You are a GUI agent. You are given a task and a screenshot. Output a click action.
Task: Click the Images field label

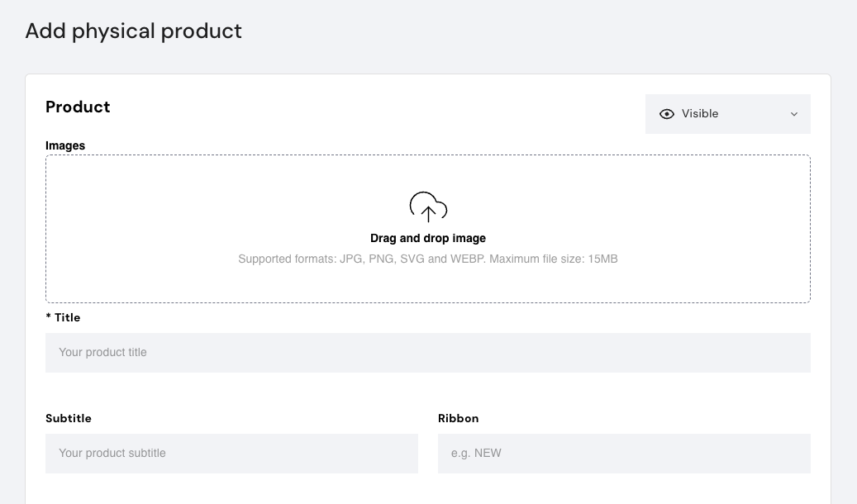tap(64, 145)
